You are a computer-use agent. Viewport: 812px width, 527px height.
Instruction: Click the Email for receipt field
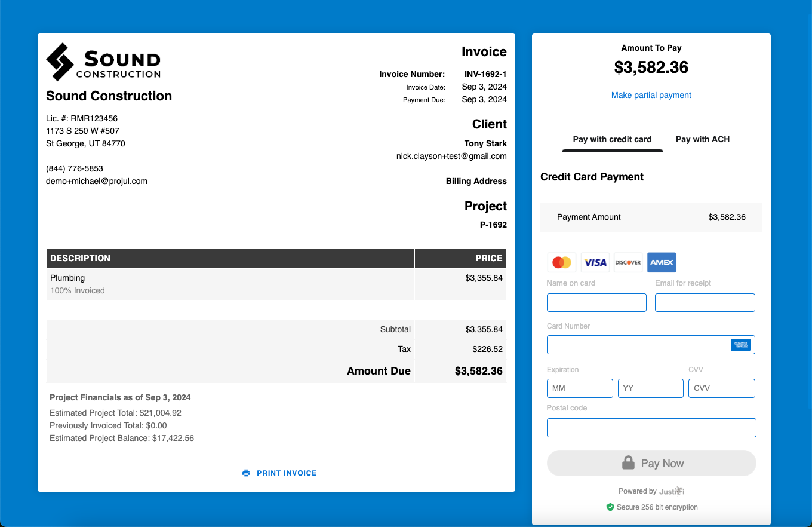click(705, 302)
